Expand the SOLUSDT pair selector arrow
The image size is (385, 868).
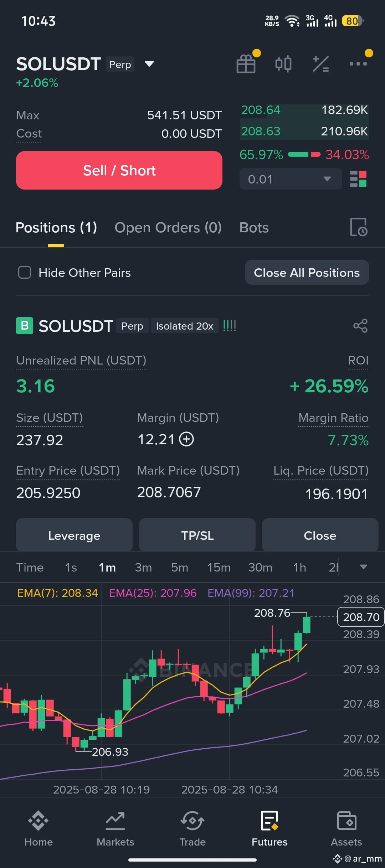[x=149, y=64]
